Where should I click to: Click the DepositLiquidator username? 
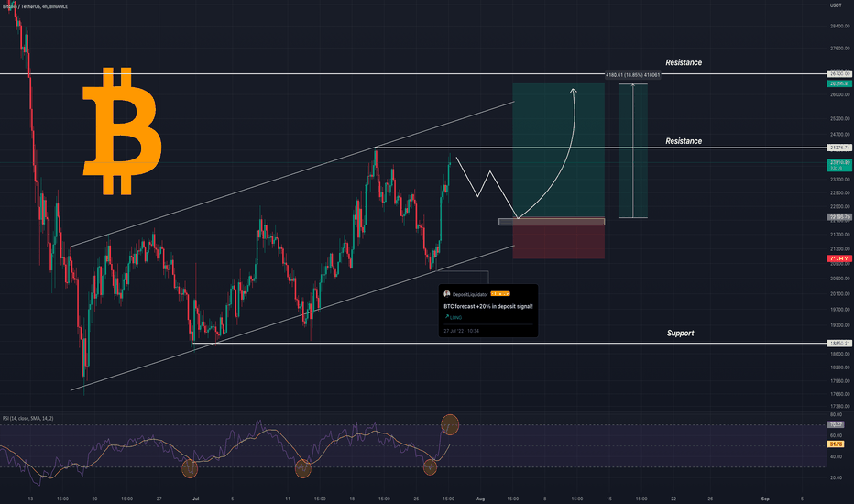[470, 294]
